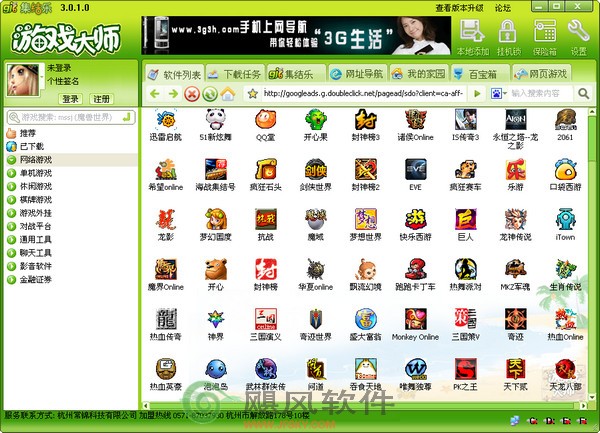Screen dimensions: 600x433
Task: Click the 登录 login button
Action: click(x=70, y=99)
